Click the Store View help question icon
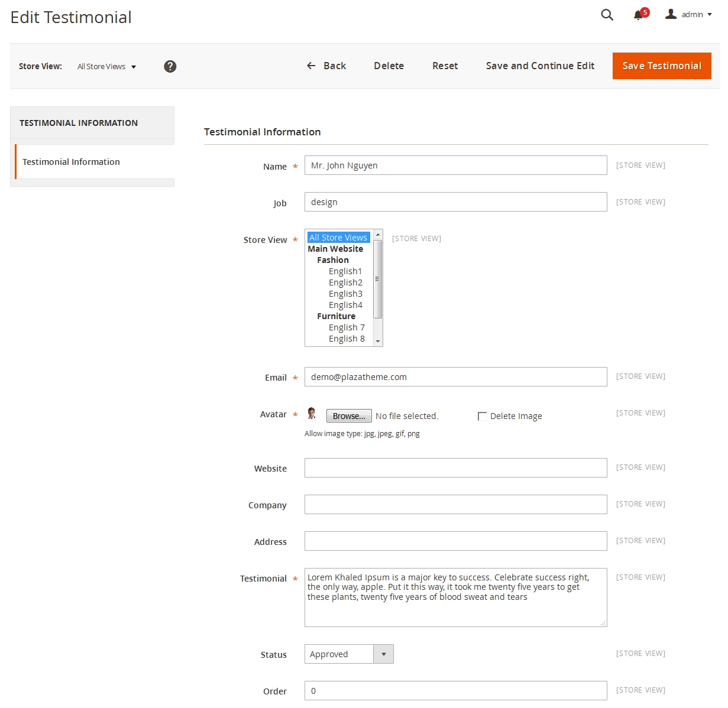Viewport: 728px width, 708px height. (170, 66)
